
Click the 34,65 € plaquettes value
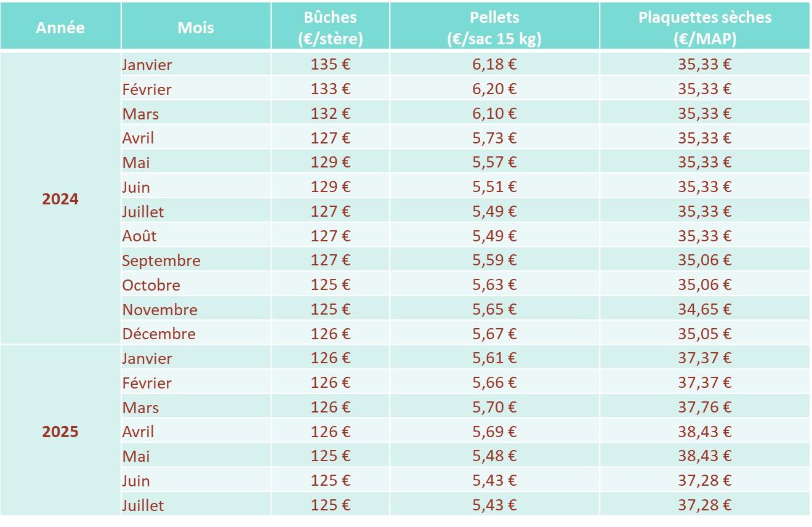(705, 309)
